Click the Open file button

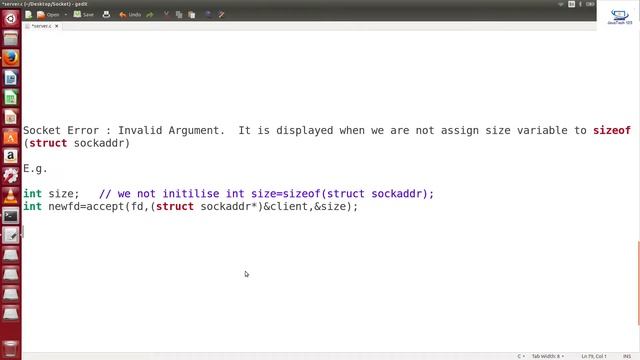[48, 15]
